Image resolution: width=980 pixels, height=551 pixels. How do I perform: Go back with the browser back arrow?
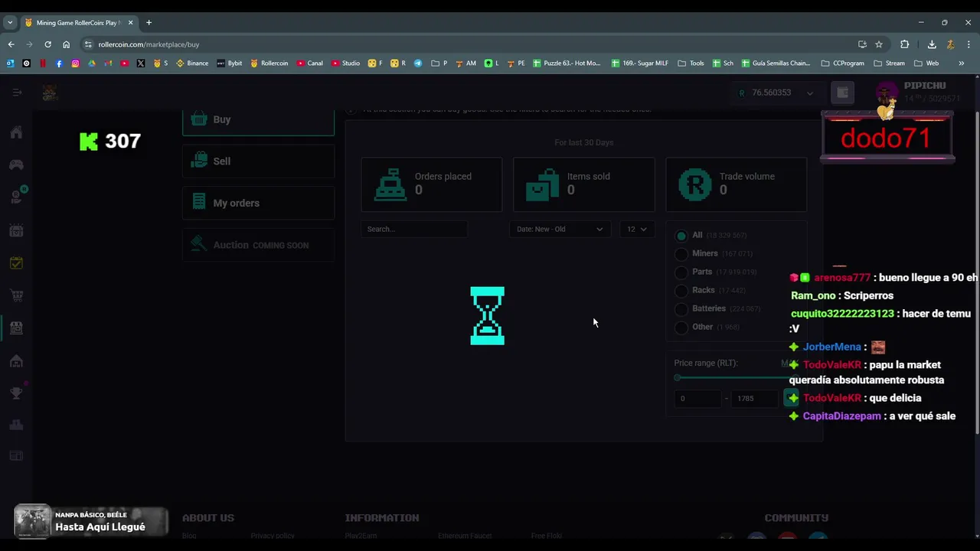click(x=11, y=44)
